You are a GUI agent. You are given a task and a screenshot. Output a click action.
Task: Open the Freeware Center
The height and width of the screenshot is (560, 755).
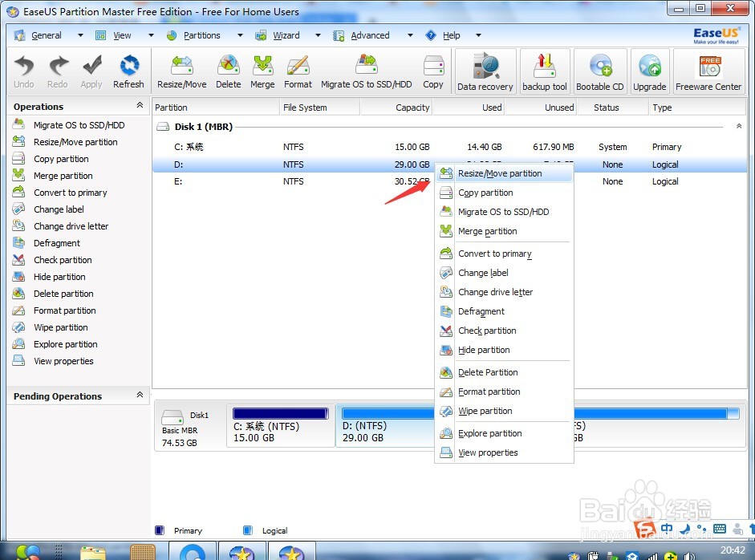click(x=708, y=71)
